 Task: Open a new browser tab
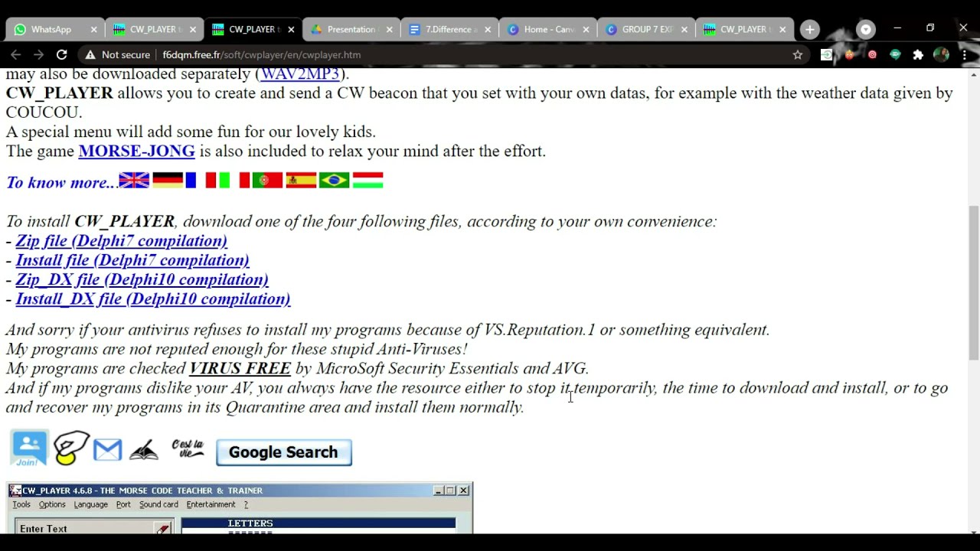tap(810, 29)
